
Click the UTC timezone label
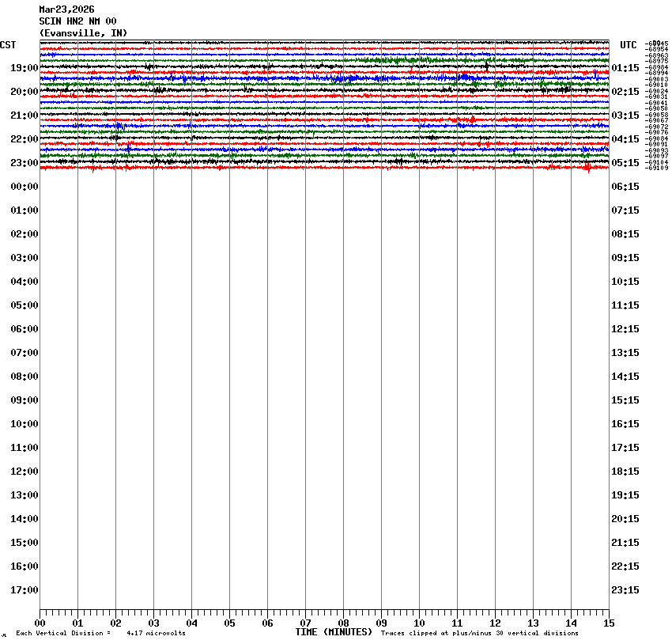pyautogui.click(x=628, y=45)
